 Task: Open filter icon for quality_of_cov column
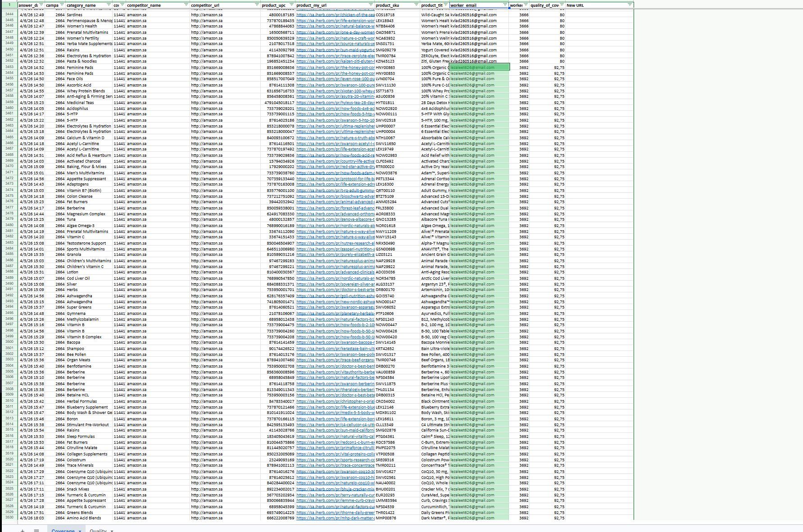click(x=562, y=5)
